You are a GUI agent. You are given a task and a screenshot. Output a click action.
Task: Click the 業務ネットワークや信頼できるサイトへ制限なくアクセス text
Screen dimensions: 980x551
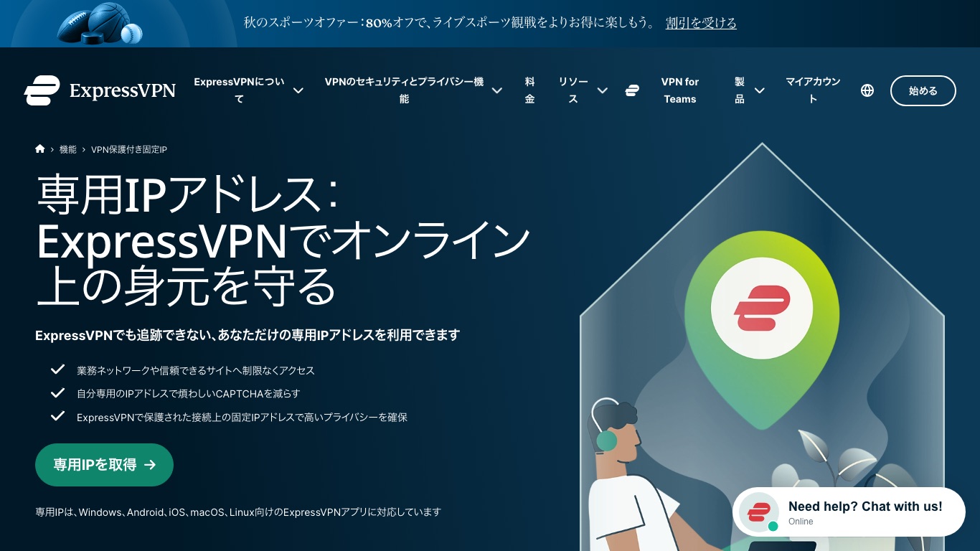(x=196, y=370)
